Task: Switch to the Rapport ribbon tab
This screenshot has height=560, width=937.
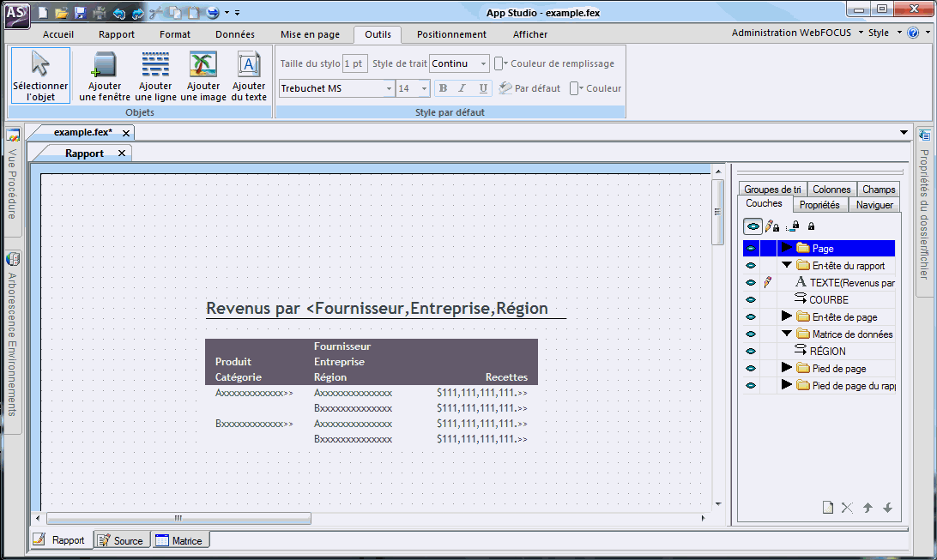Action: [x=117, y=34]
